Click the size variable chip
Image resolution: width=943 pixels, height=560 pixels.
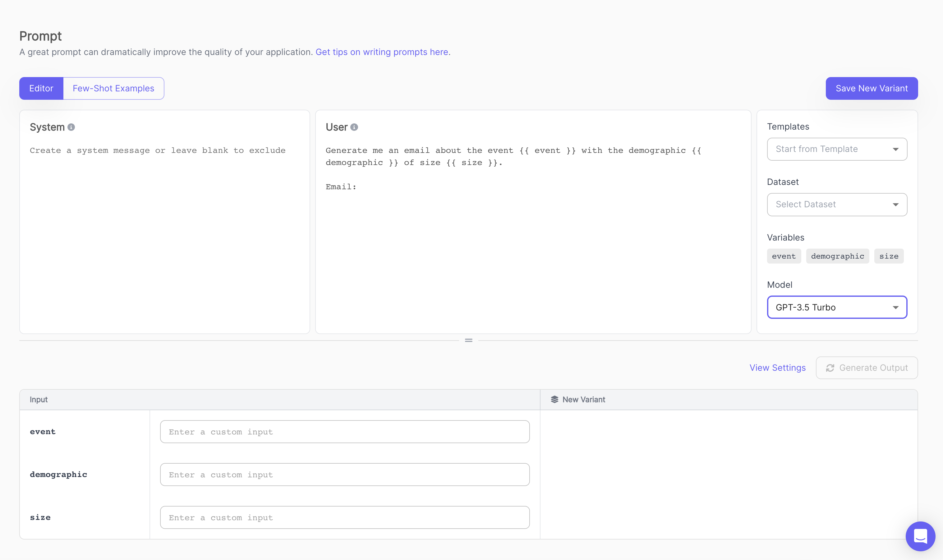coord(889,256)
